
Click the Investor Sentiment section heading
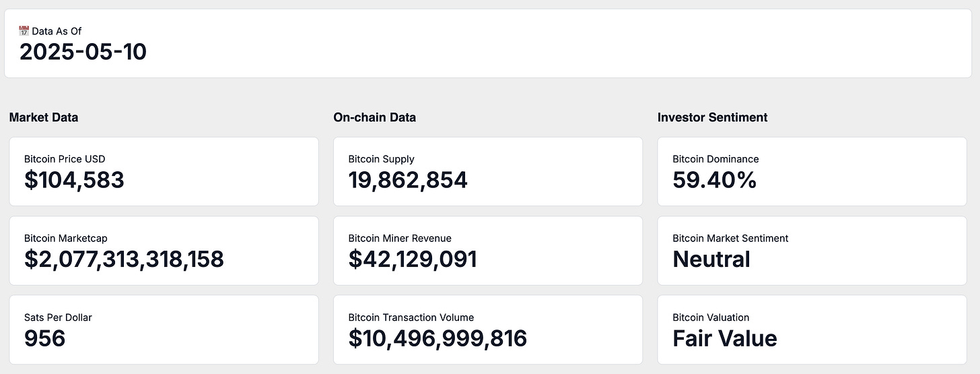point(712,117)
